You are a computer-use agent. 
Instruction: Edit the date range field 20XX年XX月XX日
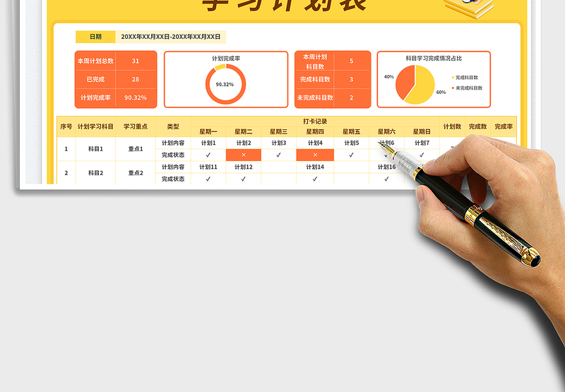171,37
